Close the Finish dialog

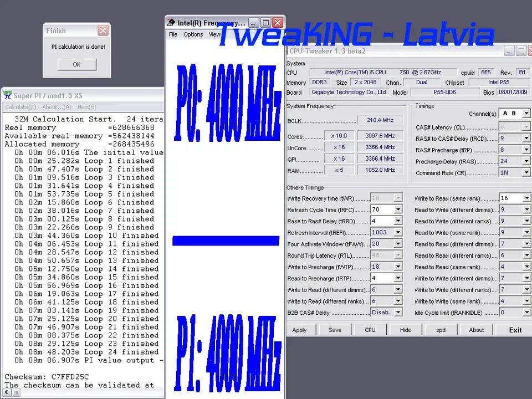coord(103,30)
